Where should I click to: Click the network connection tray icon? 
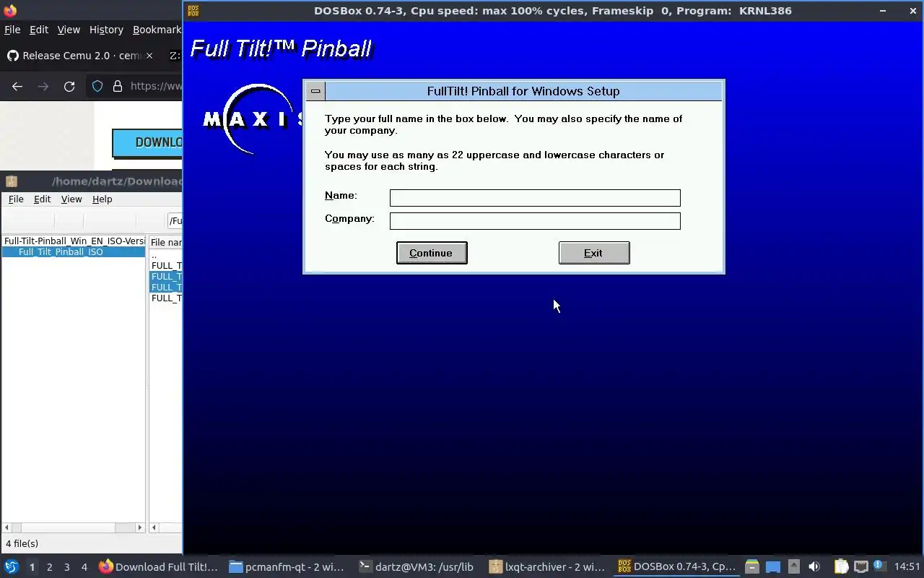(860, 567)
